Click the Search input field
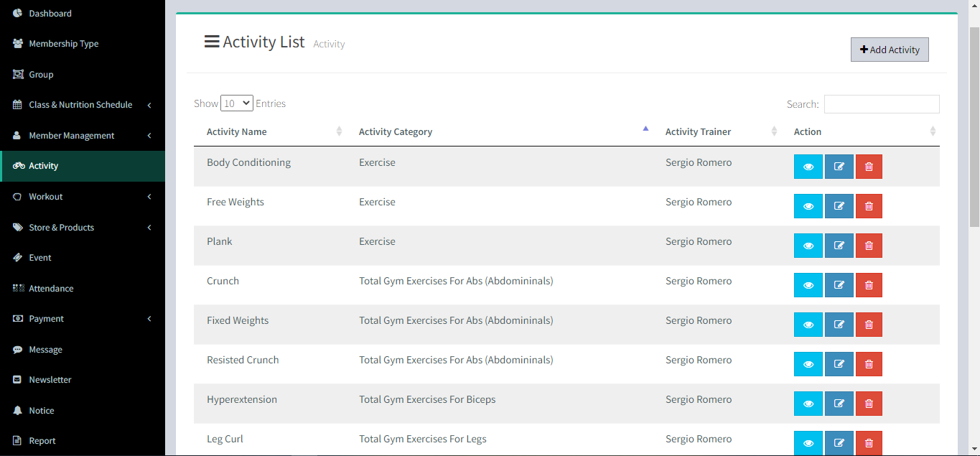 881,104
